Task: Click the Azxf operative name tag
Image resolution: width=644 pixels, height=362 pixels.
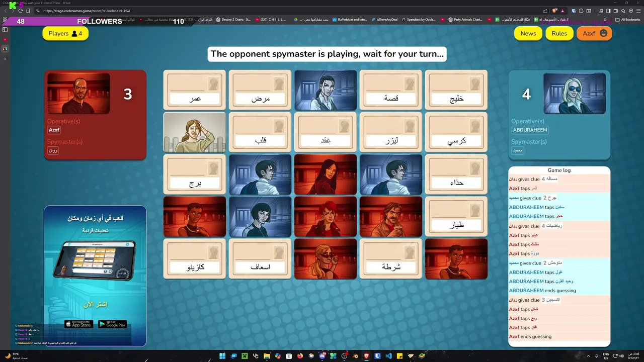Action: (x=54, y=130)
